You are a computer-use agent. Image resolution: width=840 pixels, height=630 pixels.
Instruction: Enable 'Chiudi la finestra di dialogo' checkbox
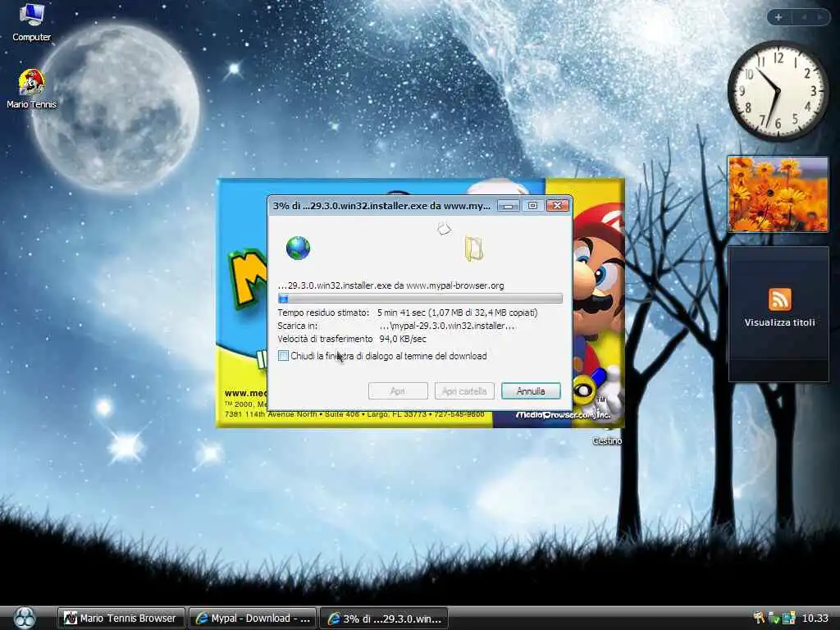pos(283,356)
